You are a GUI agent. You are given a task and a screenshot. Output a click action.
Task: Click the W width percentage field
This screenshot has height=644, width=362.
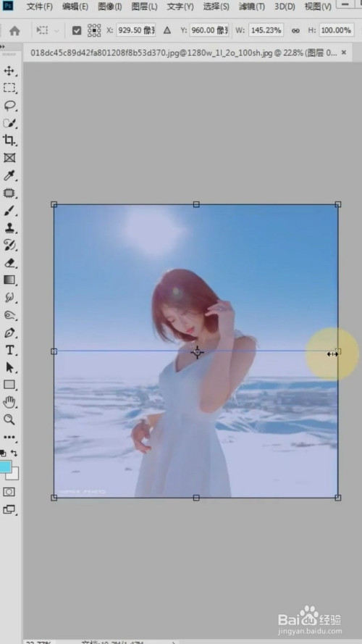click(266, 30)
